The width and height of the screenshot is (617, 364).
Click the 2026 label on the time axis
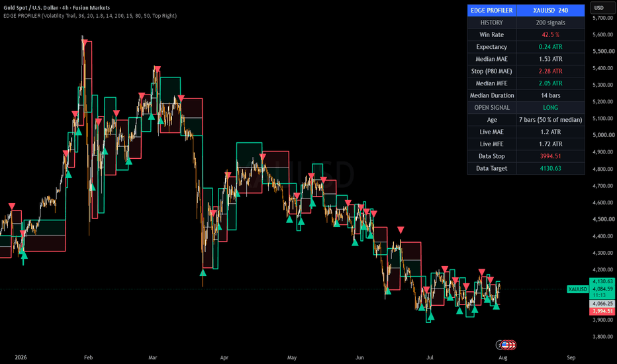(21, 357)
